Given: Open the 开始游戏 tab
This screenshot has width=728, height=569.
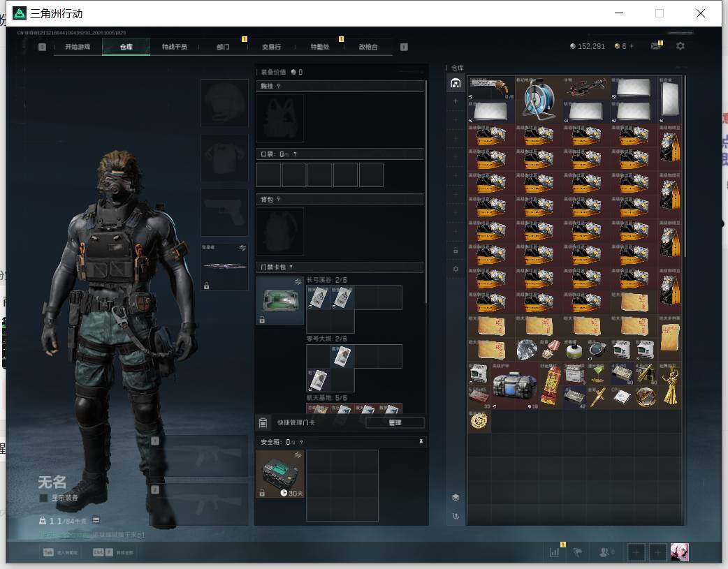Looking at the screenshot, I should click(x=78, y=47).
